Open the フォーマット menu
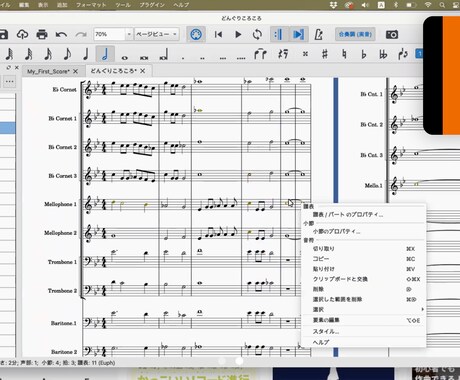Viewport: 460px width, 380px height. click(x=91, y=5)
